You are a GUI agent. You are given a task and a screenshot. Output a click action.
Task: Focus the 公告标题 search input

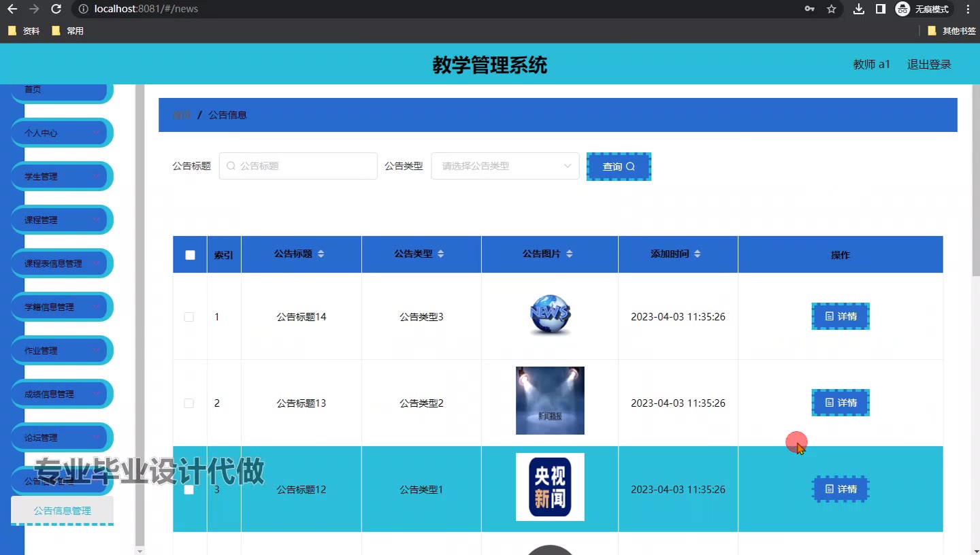point(298,166)
